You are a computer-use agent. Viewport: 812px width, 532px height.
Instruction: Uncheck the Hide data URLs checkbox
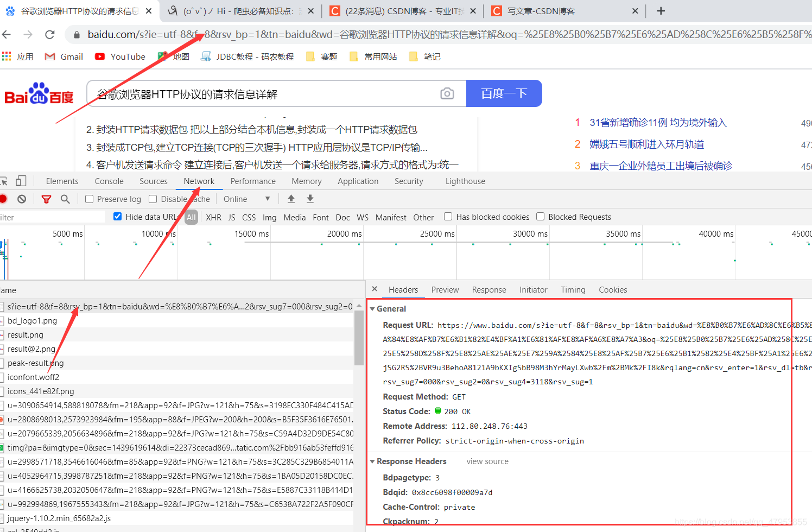click(117, 217)
